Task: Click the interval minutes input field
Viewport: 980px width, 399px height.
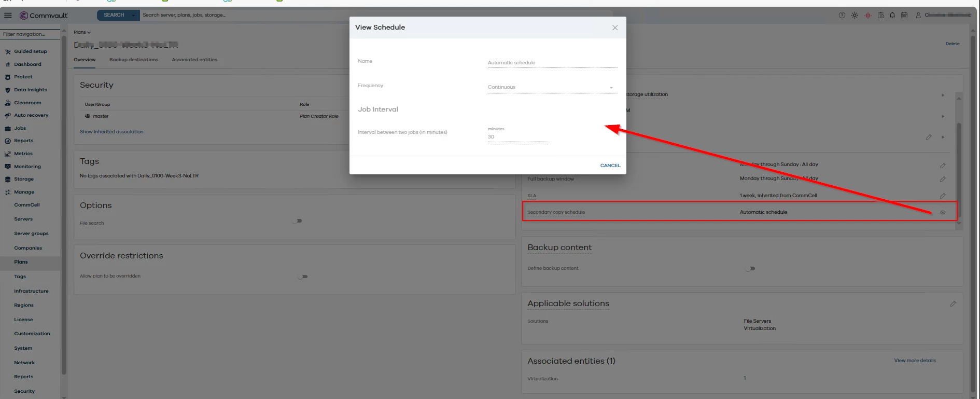Action: [x=517, y=137]
